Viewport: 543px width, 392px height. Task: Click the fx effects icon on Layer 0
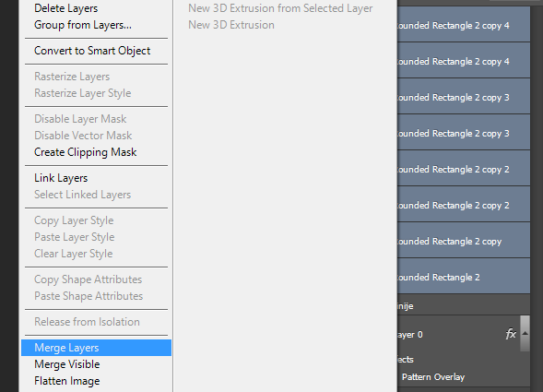pos(511,334)
